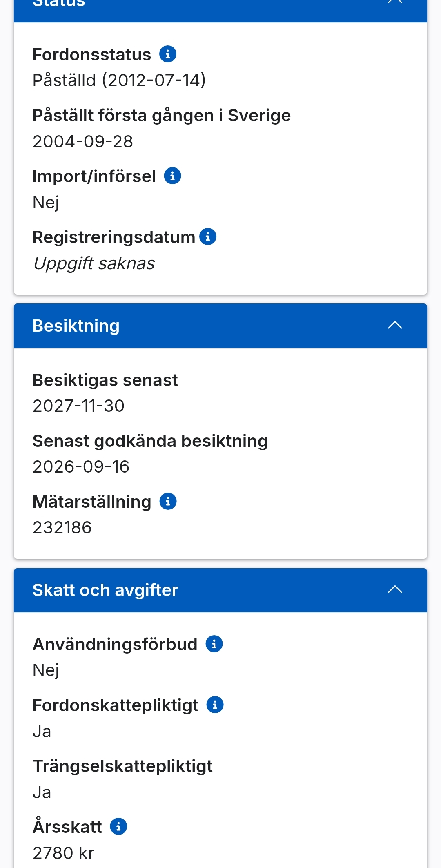
Task: Collapse the Besiktning section chevron
Action: (x=395, y=326)
